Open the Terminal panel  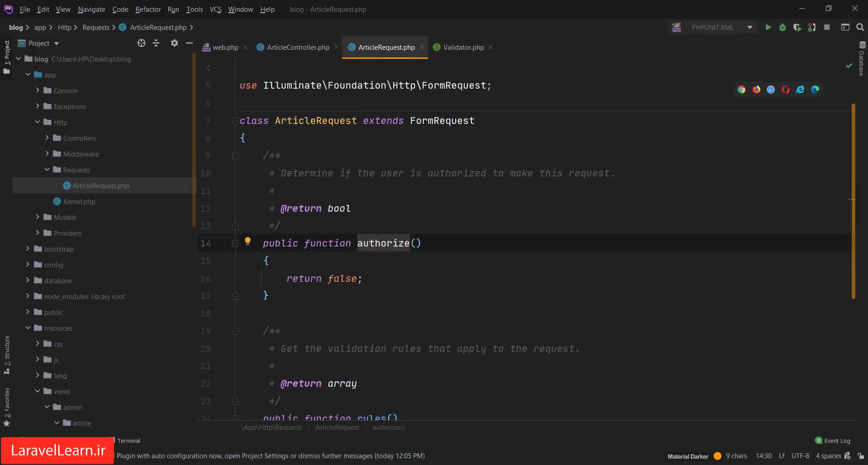pos(129,441)
